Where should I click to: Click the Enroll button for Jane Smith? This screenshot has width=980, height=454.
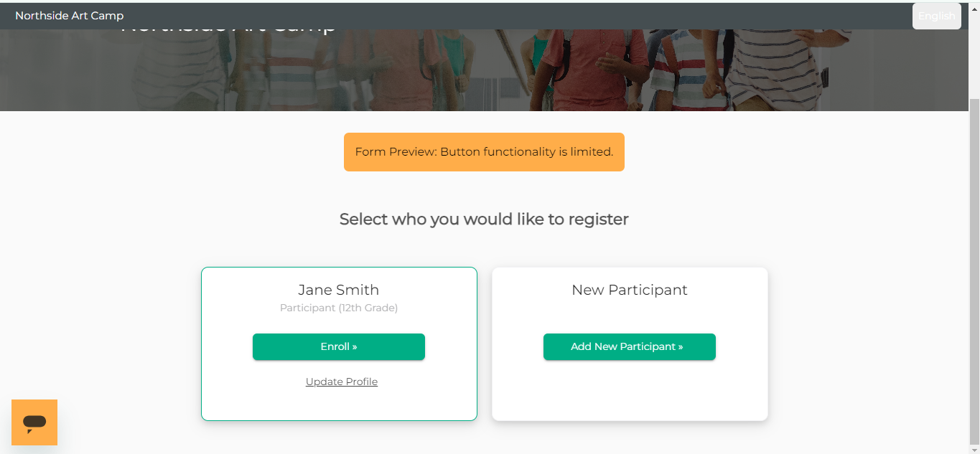[339, 346]
